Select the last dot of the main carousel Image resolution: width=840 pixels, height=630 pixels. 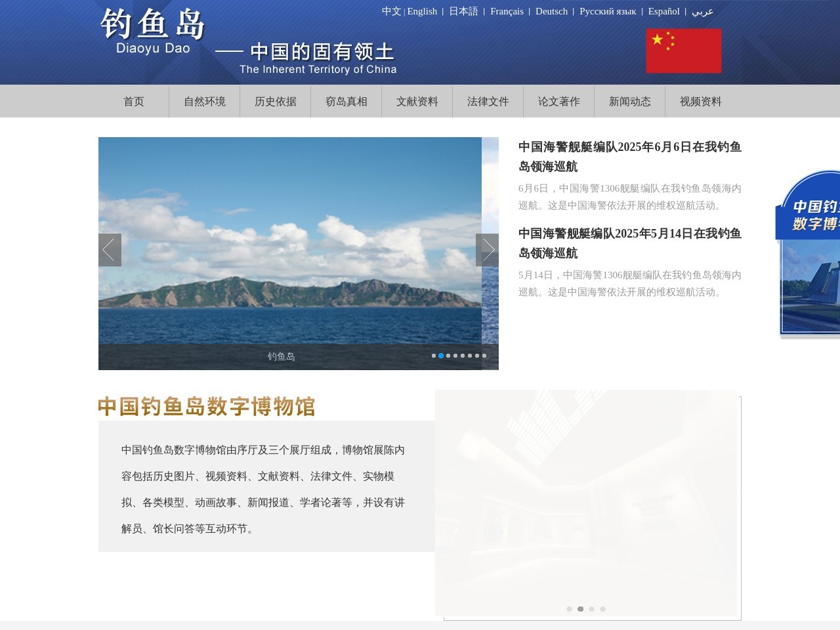click(484, 356)
